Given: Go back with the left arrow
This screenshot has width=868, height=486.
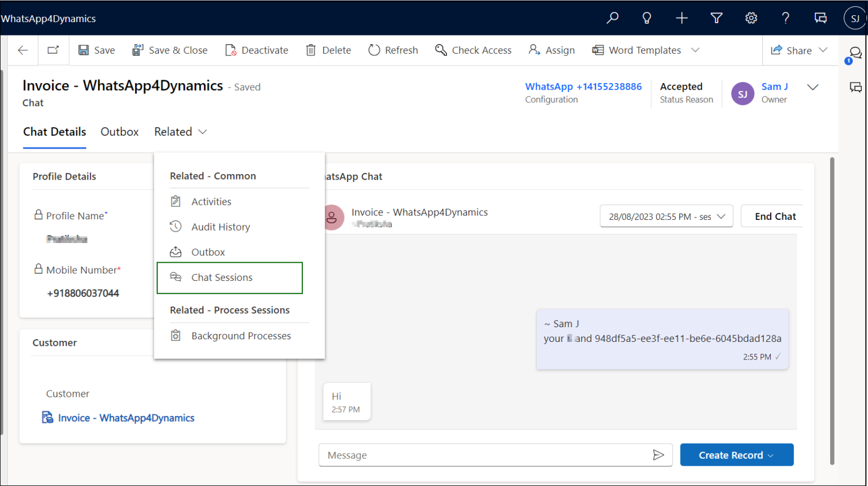Looking at the screenshot, I should pyautogui.click(x=23, y=50).
